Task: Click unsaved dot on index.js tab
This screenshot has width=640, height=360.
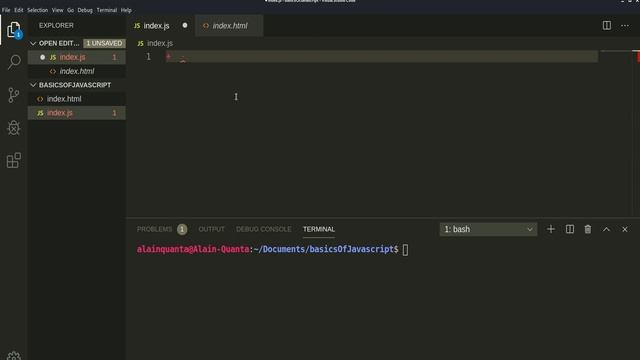Action: pyautogui.click(x=185, y=25)
